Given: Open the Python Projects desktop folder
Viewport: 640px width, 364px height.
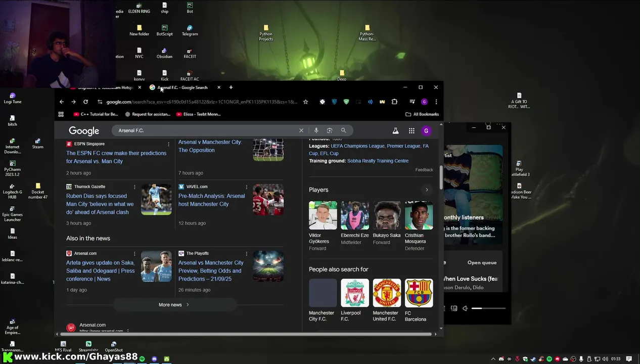Looking at the screenshot, I should (266, 33).
